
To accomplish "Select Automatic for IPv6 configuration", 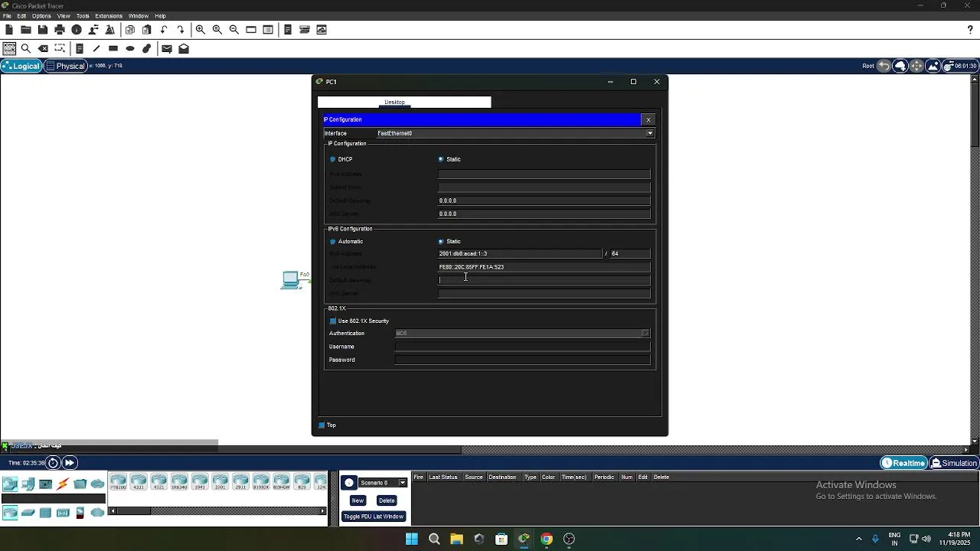I will pyautogui.click(x=346, y=241).
